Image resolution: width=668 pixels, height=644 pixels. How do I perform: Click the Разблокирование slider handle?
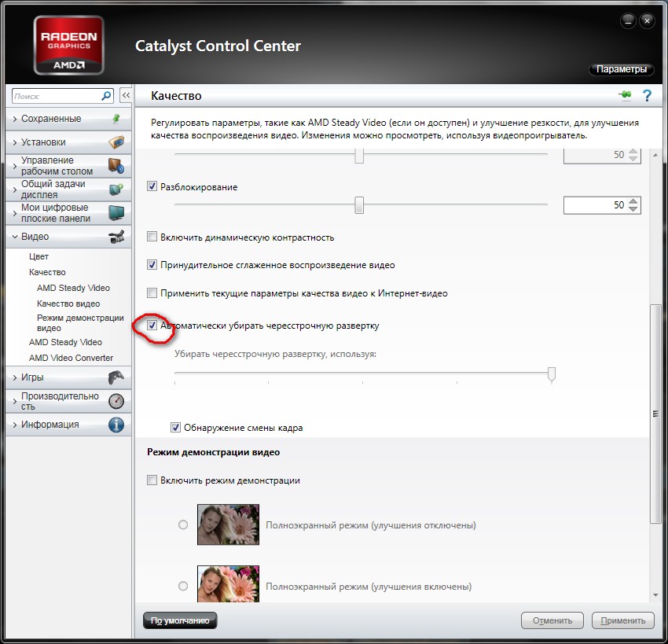coord(359,205)
